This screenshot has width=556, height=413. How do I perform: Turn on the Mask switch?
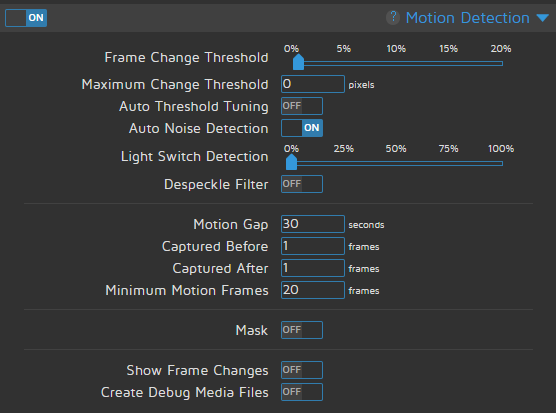point(302,330)
